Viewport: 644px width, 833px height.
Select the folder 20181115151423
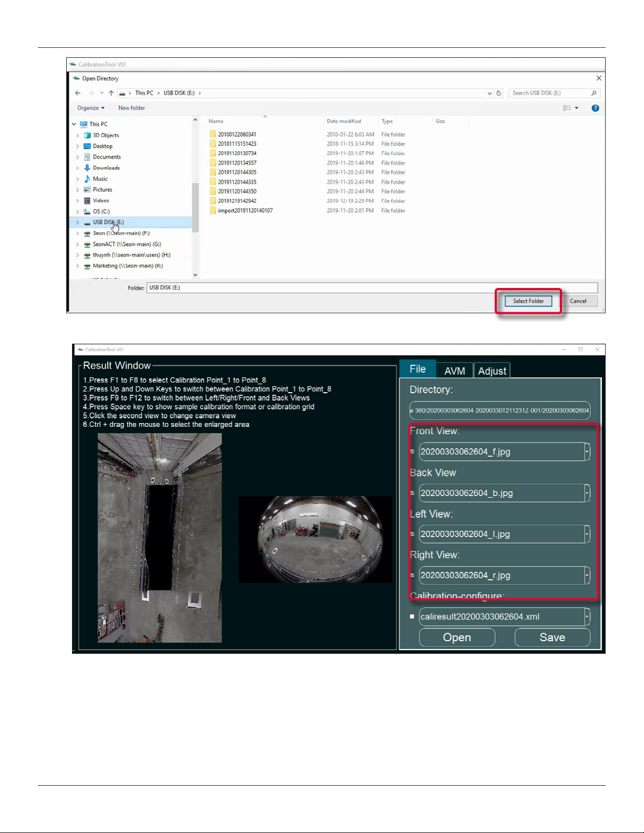[x=237, y=144]
